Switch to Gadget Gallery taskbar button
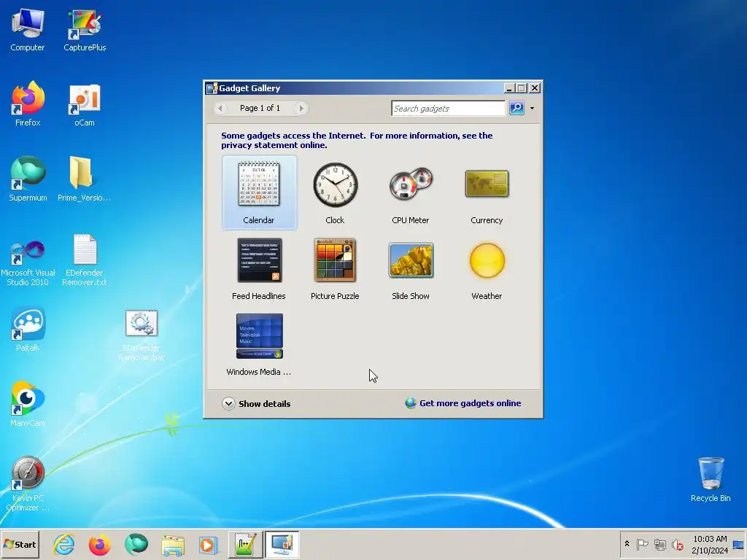This screenshot has width=747, height=560. tap(282, 544)
